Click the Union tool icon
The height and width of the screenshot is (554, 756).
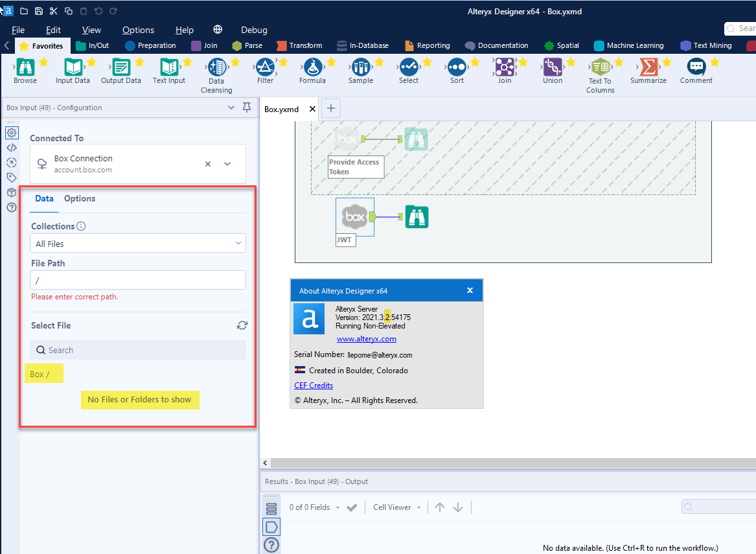[552, 67]
